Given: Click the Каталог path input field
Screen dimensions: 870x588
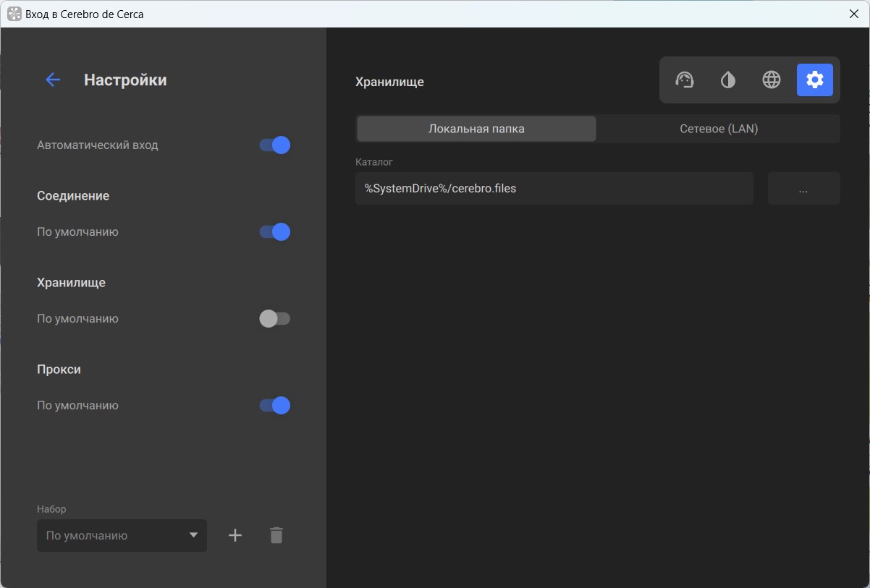Looking at the screenshot, I should (554, 188).
